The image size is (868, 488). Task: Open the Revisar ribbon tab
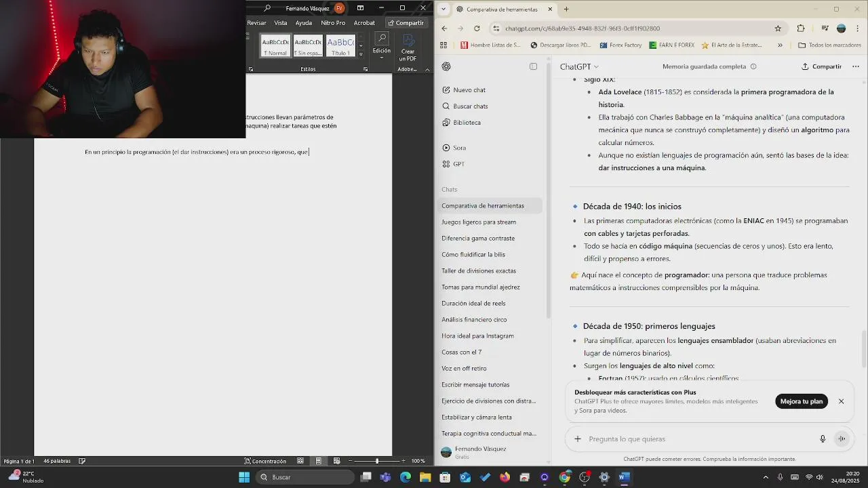(256, 23)
